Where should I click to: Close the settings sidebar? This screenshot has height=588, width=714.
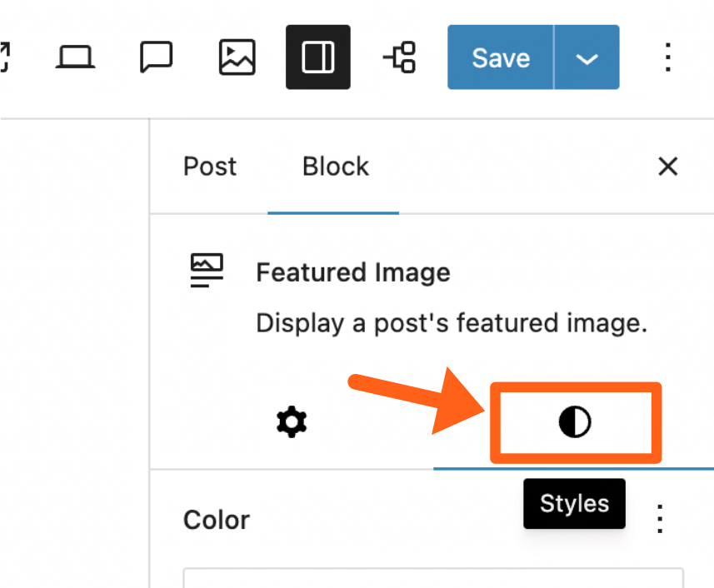(667, 167)
